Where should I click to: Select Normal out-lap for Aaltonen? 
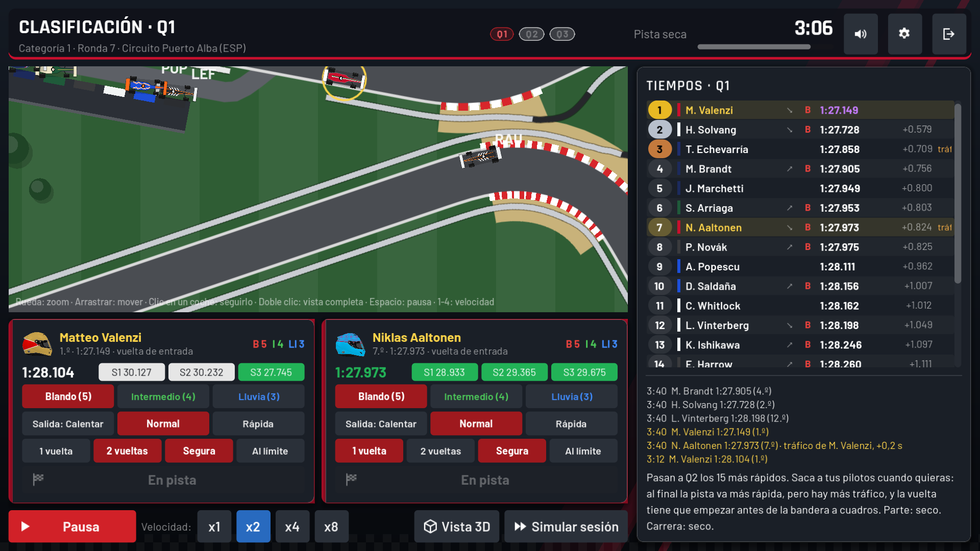[476, 423]
